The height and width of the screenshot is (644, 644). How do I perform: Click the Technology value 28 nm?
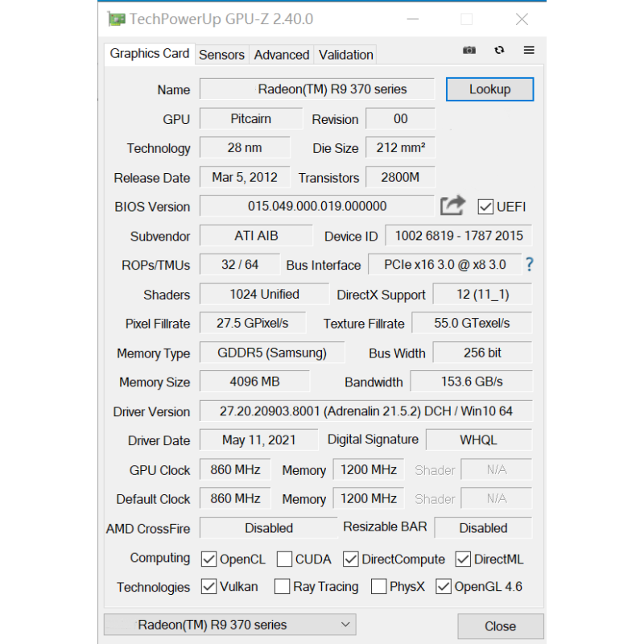pos(245,147)
